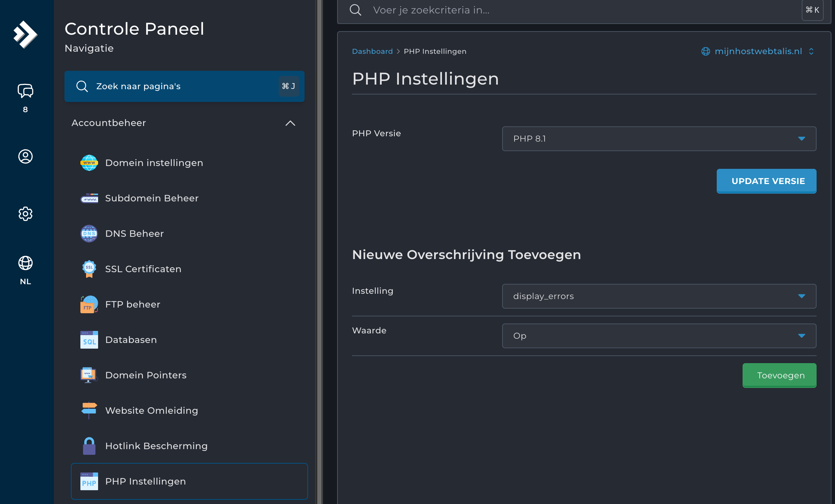Collapse the Accountbeheer section chevron
The height and width of the screenshot is (504, 835).
[290, 123]
